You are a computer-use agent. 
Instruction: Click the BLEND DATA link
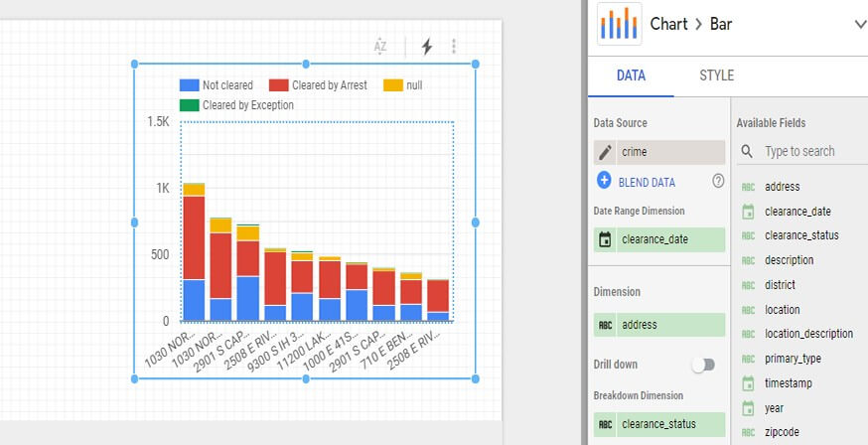647,182
